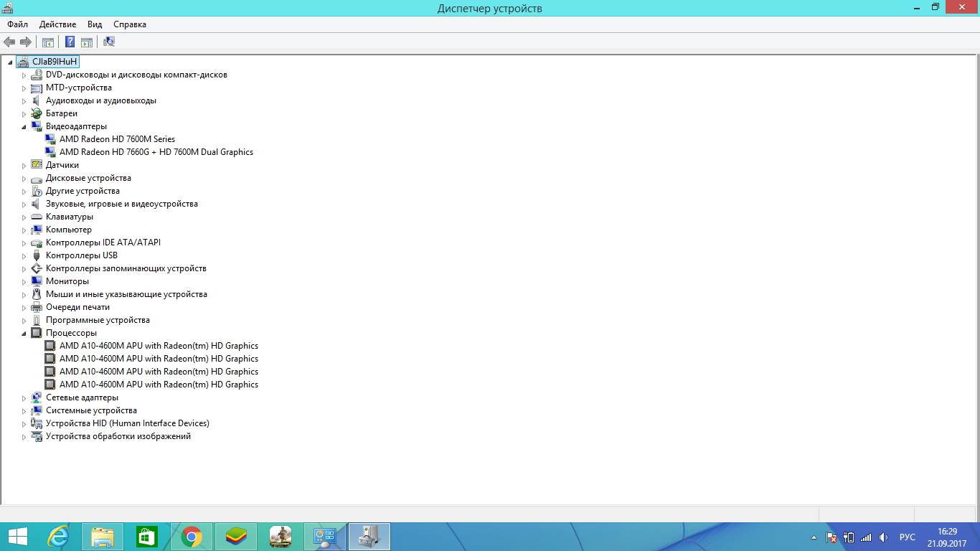Click the Forward arrow toolbar button
Screen dimensions: 980x551
(25, 42)
